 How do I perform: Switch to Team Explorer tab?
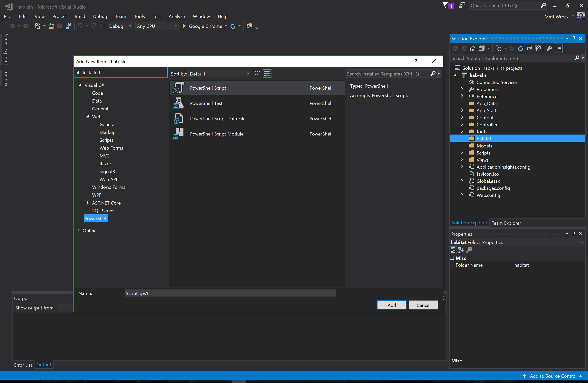506,223
